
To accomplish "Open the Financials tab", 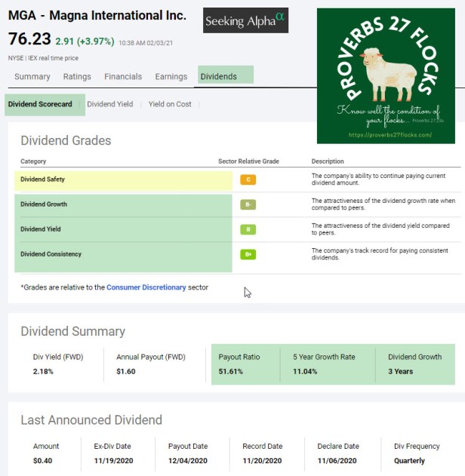I will click(123, 76).
